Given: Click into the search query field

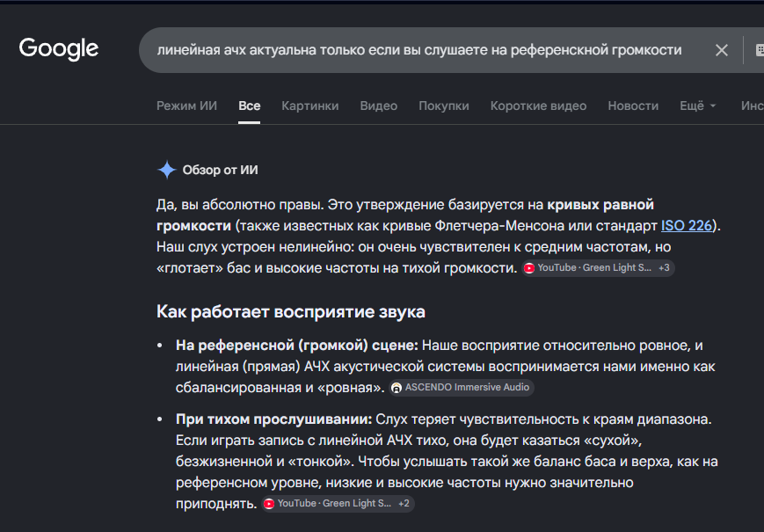Looking at the screenshot, I should [x=419, y=50].
